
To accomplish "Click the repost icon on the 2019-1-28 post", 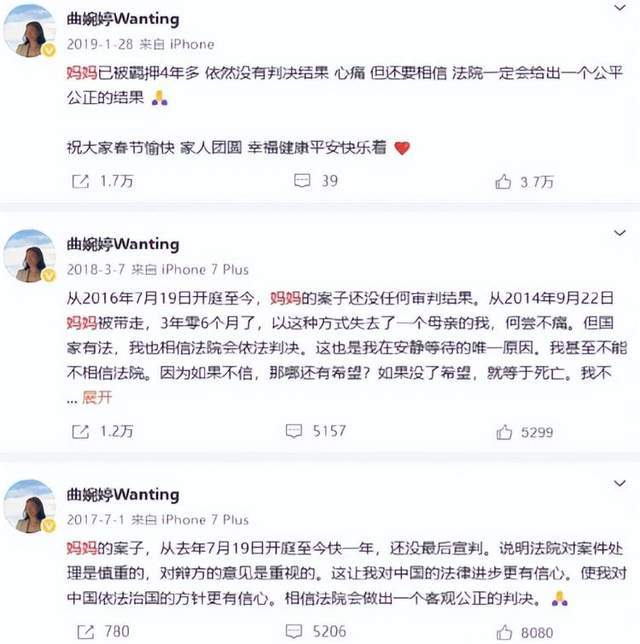I will coord(81,181).
